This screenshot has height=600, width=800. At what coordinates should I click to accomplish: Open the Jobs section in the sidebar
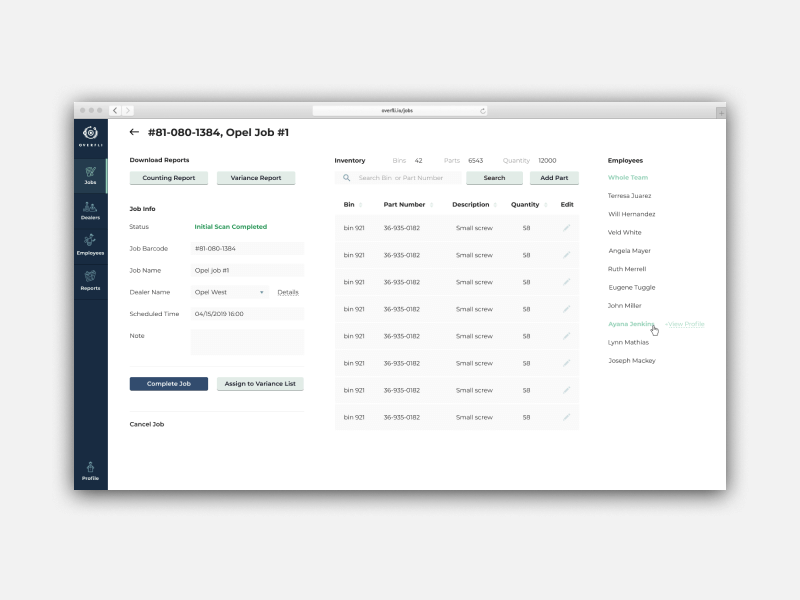click(90, 176)
